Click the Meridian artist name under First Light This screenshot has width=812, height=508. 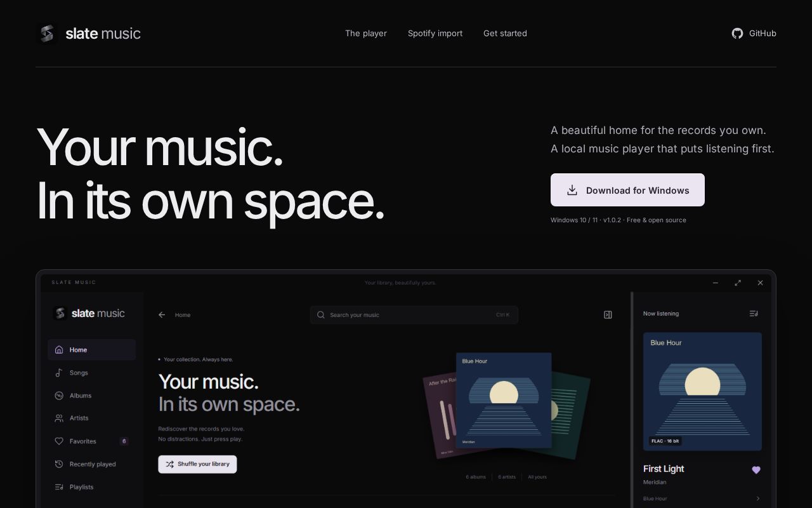point(655,482)
